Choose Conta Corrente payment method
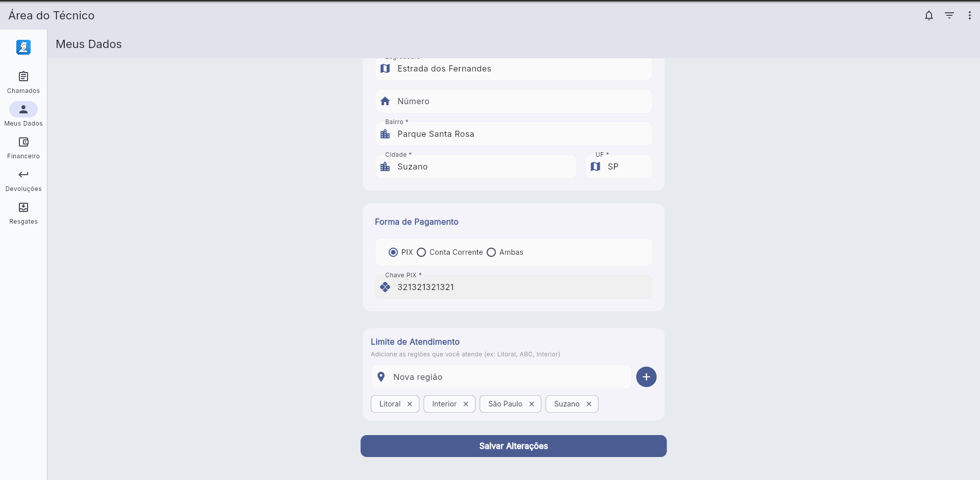This screenshot has height=480, width=980. click(422, 252)
